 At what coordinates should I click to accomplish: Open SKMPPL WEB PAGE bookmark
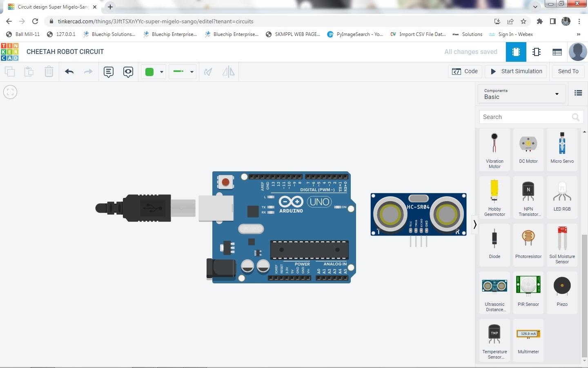293,34
